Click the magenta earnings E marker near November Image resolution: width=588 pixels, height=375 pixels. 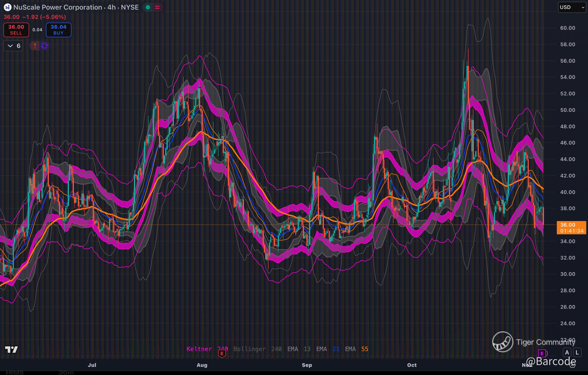click(x=542, y=353)
